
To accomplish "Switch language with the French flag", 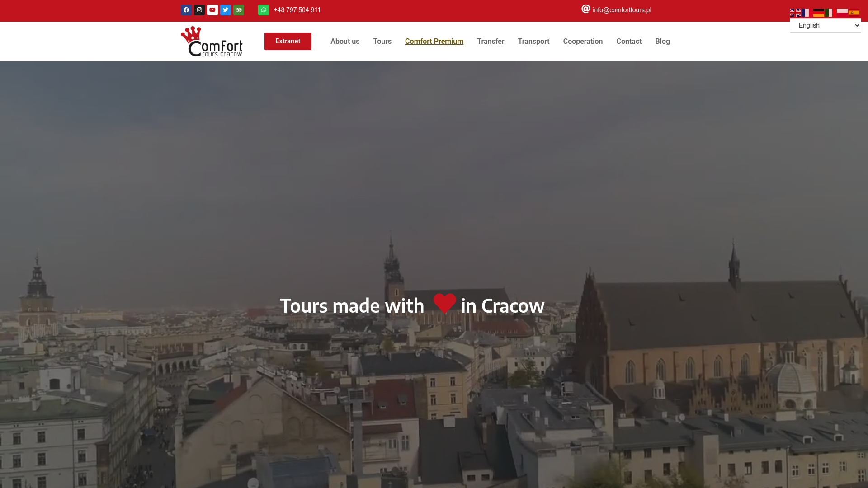I will pyautogui.click(x=807, y=13).
